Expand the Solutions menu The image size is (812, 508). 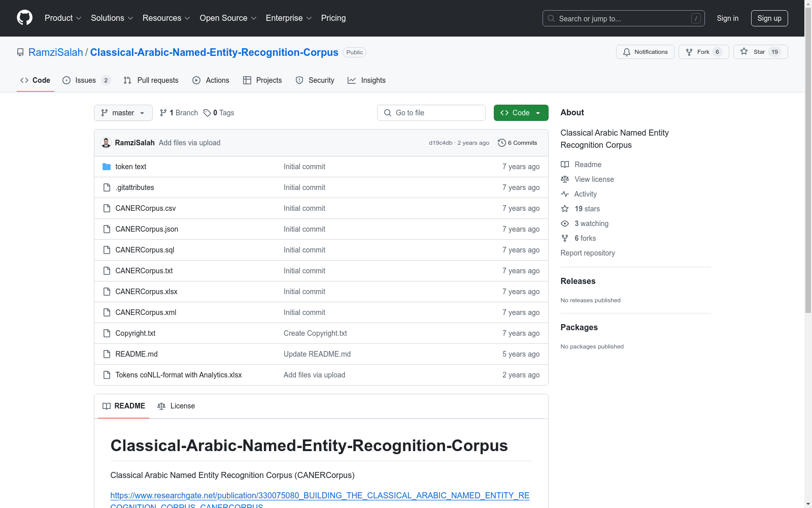click(x=112, y=18)
